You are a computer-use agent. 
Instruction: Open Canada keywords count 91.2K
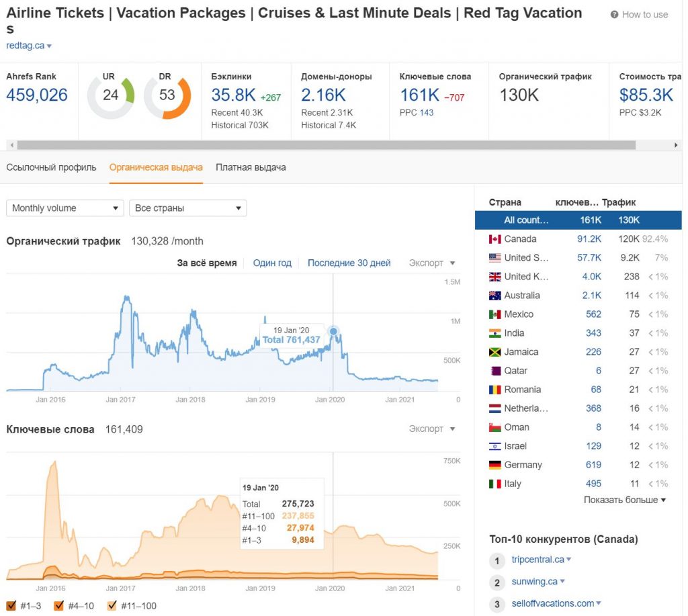pyautogui.click(x=589, y=239)
